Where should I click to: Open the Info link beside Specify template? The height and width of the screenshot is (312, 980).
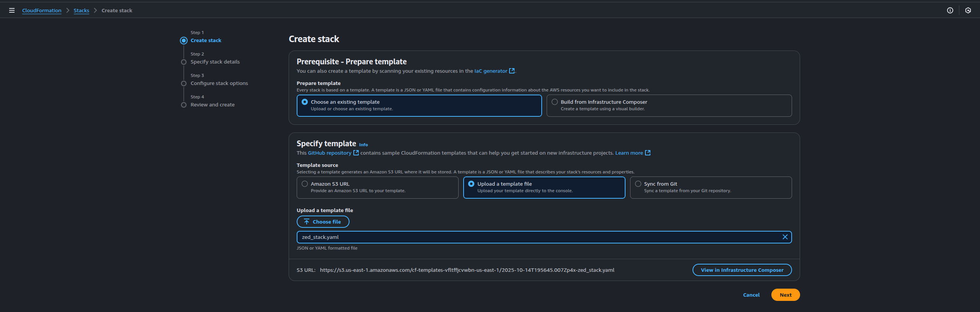click(363, 145)
